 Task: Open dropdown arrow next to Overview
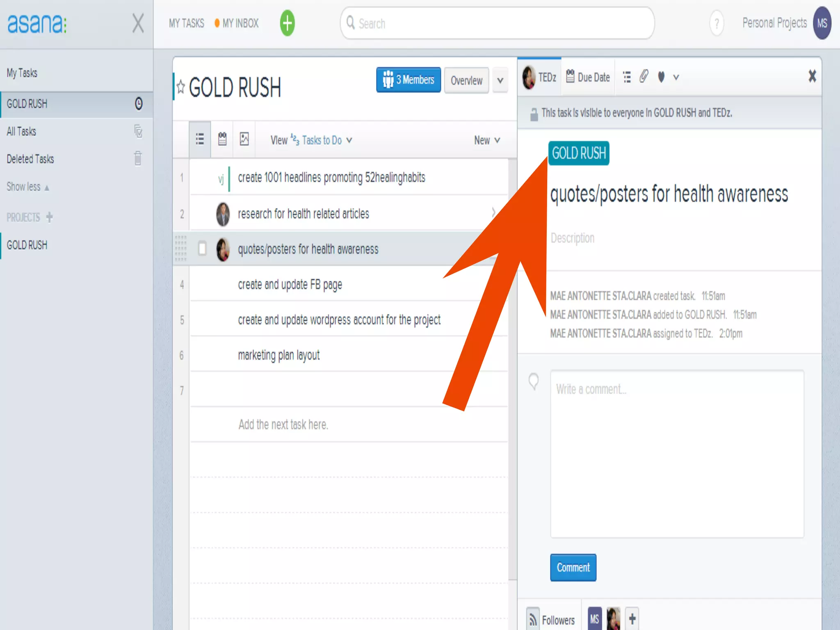coord(500,80)
